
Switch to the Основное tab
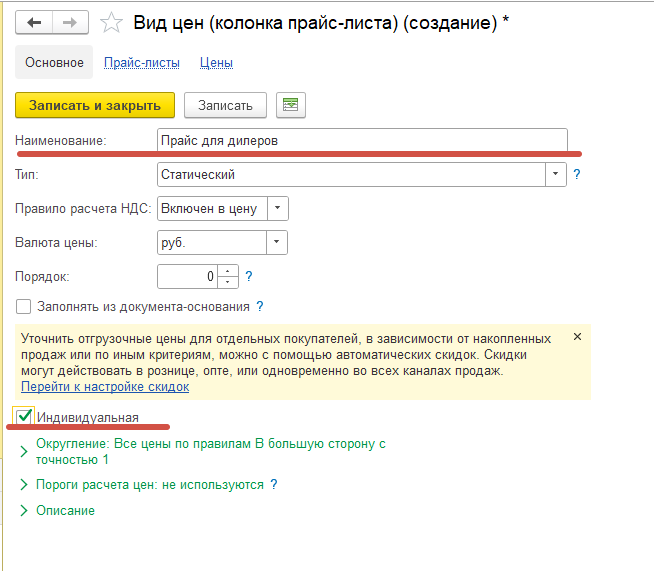point(54,62)
